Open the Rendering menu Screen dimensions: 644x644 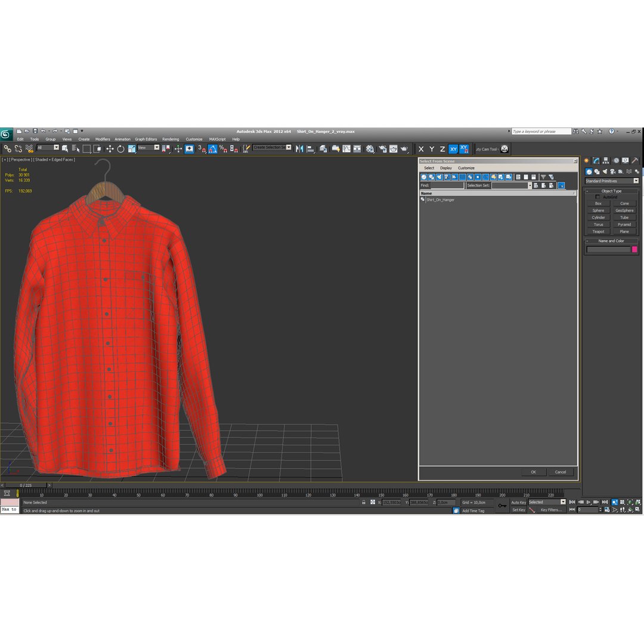(x=171, y=139)
